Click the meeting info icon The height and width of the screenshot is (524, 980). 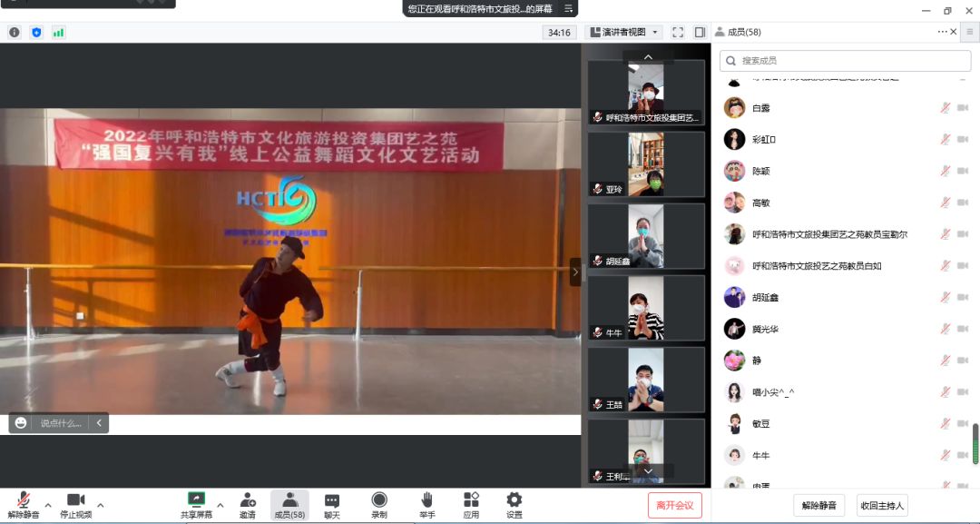pyautogui.click(x=15, y=33)
